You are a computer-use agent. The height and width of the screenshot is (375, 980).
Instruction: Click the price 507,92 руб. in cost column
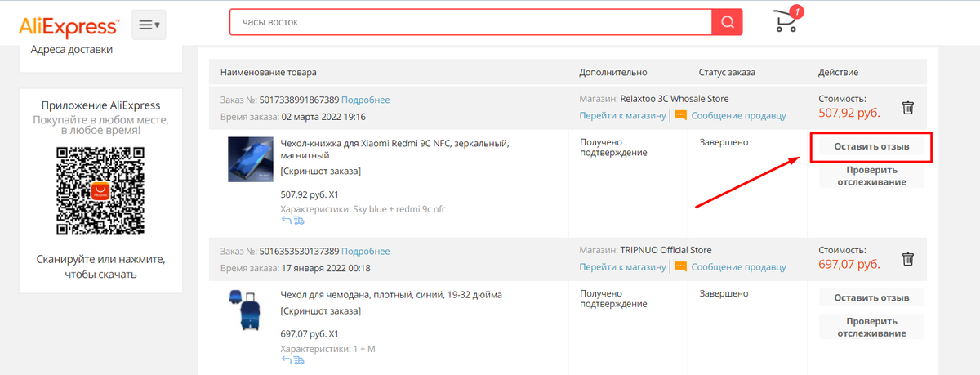pyautogui.click(x=849, y=113)
